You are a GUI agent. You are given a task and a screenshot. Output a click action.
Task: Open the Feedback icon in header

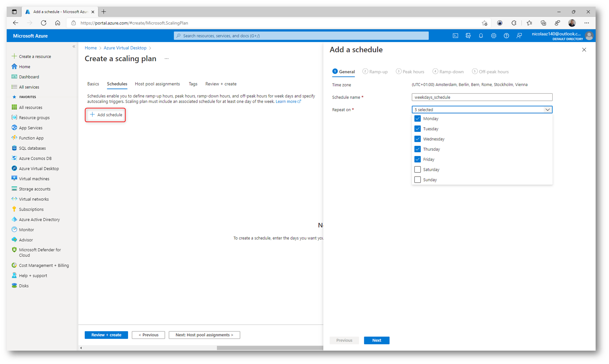point(519,36)
